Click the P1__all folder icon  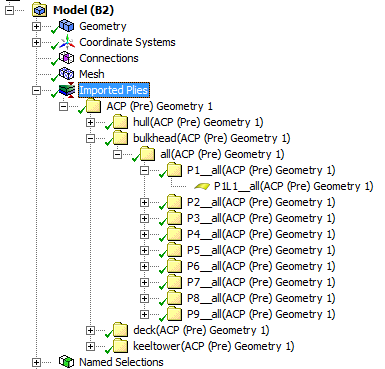[x=174, y=170]
